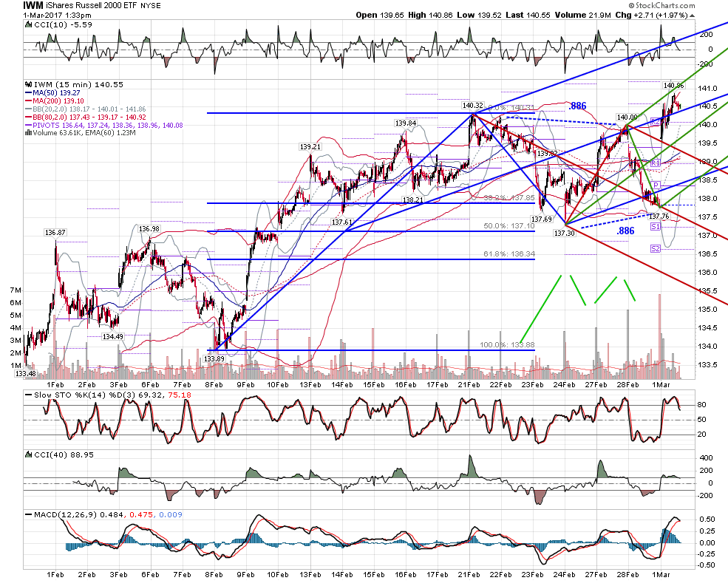Click the Volume bars legend icon
The image size is (728, 586).
pos(28,133)
